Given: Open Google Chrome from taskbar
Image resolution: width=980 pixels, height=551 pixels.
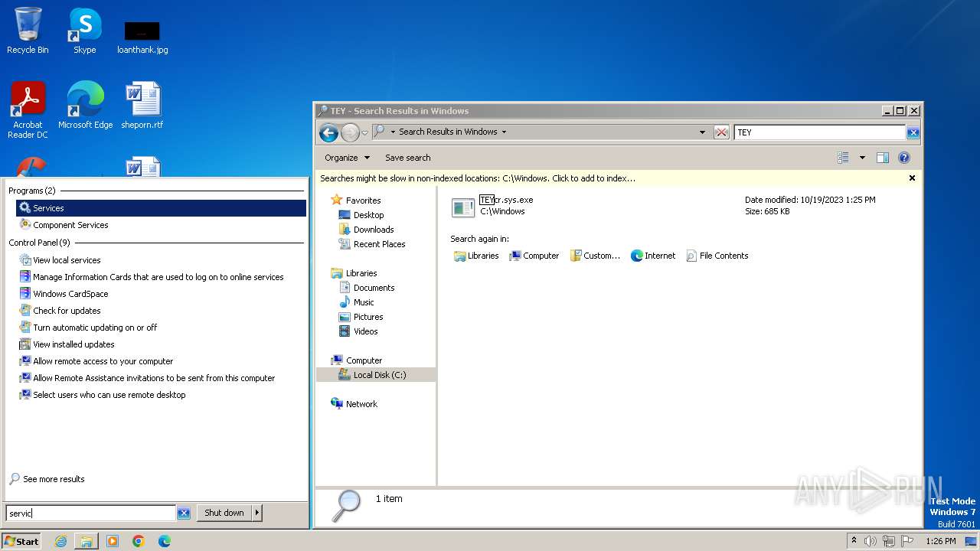Looking at the screenshot, I should tap(139, 541).
